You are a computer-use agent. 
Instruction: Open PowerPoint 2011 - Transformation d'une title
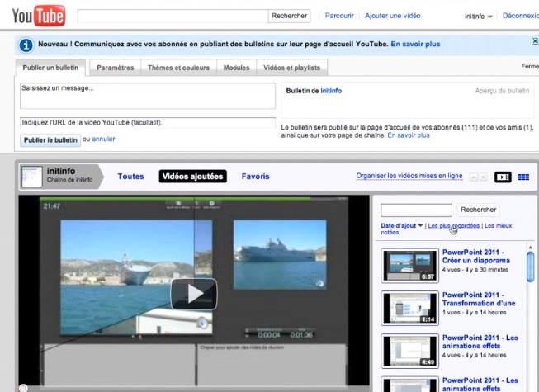click(479, 299)
